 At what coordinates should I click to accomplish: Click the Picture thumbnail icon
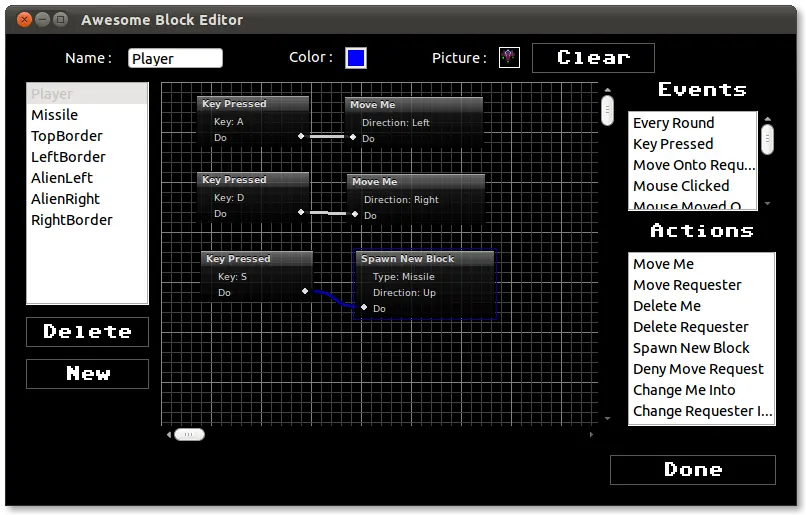[509, 58]
